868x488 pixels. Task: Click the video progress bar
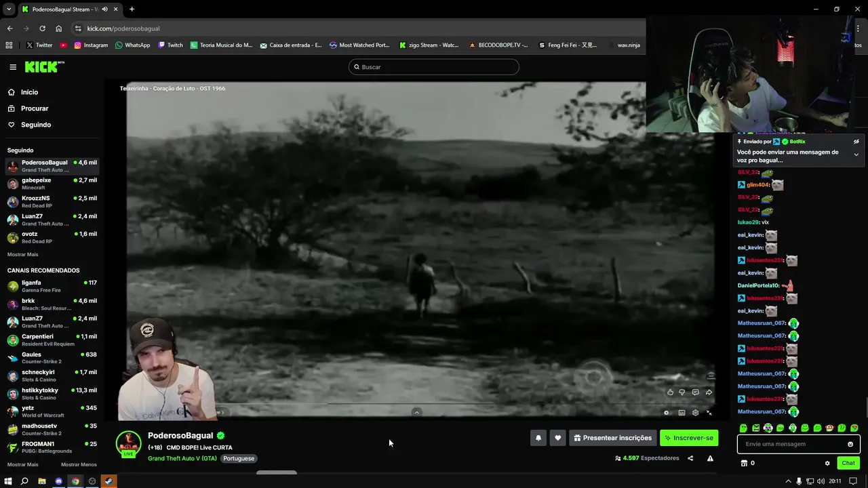click(417, 403)
